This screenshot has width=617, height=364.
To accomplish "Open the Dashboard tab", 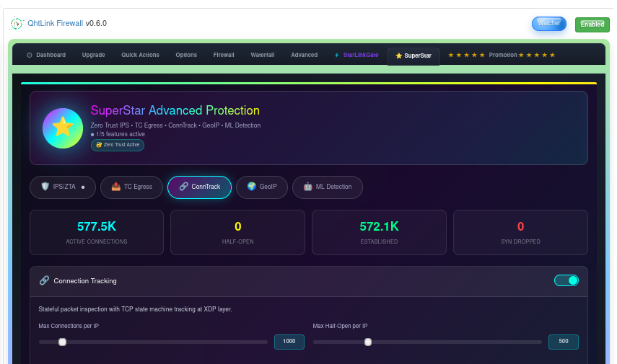I will click(x=46, y=55).
